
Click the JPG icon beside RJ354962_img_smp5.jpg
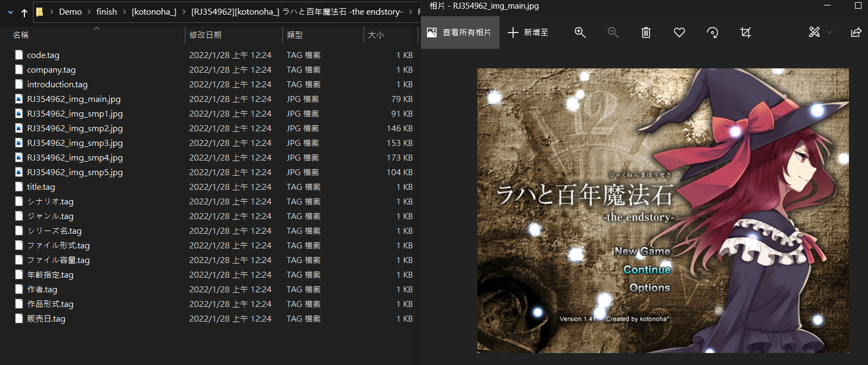[x=19, y=172]
